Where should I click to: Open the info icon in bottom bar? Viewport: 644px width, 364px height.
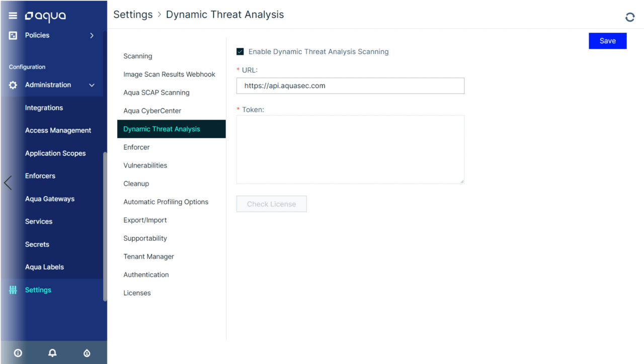coord(18,353)
